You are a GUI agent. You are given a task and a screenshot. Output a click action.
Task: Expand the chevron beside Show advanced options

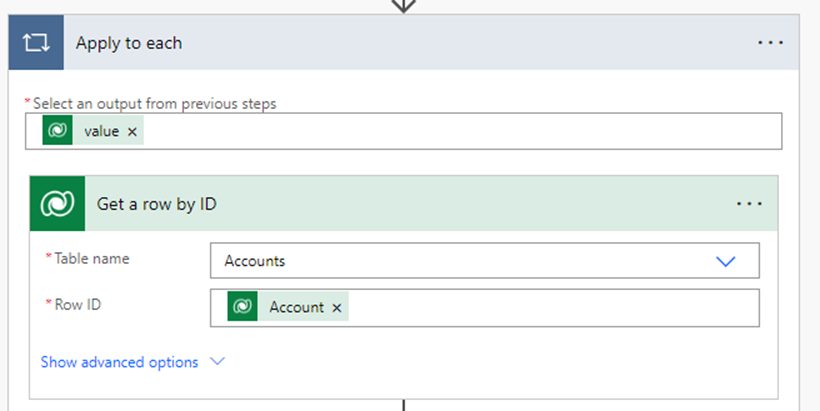[217, 362]
